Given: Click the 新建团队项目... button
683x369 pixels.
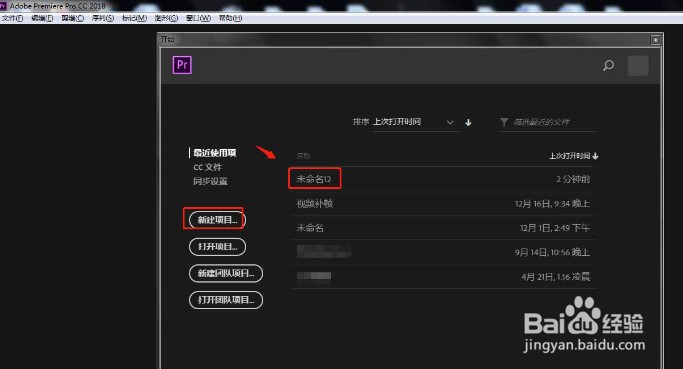Looking at the screenshot, I should pyautogui.click(x=226, y=273).
